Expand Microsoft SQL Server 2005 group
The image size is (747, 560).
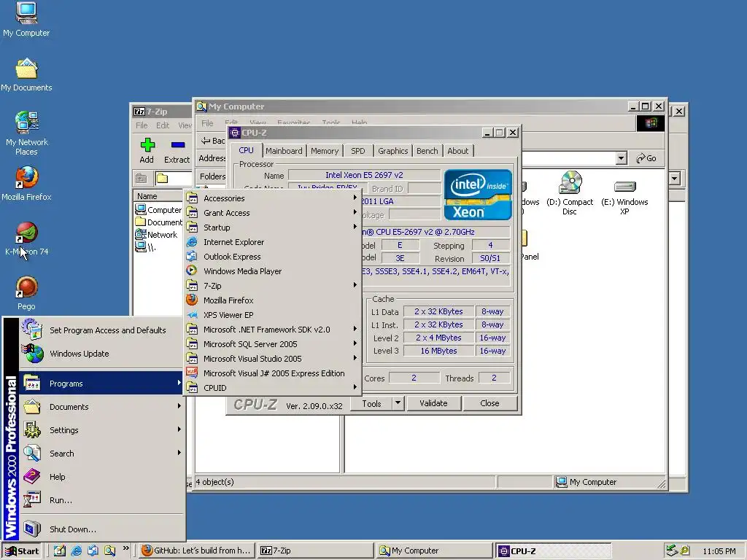273,344
